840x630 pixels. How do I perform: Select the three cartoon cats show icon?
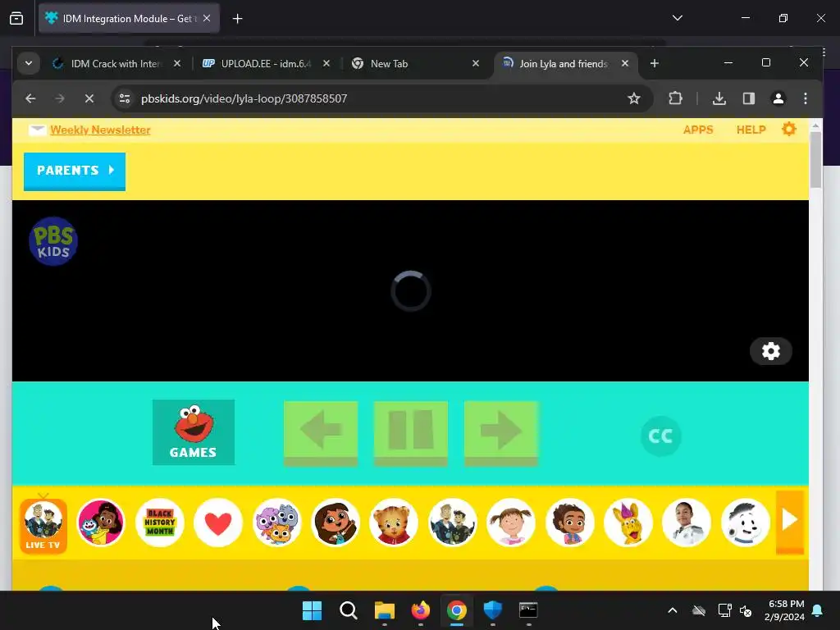[x=277, y=523]
